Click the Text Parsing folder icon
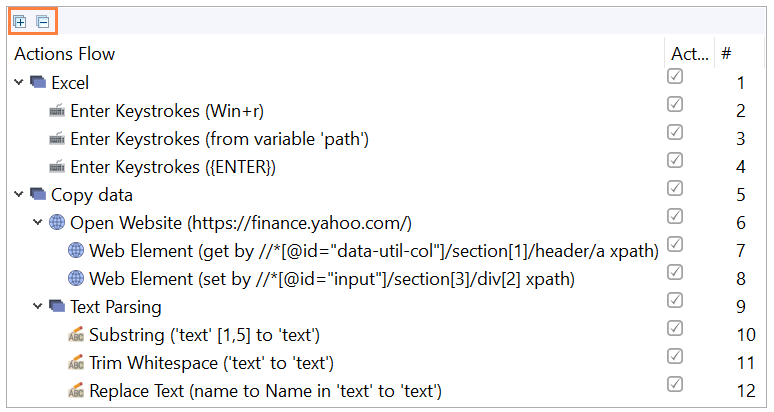The width and height of the screenshot is (774, 412). [57, 306]
